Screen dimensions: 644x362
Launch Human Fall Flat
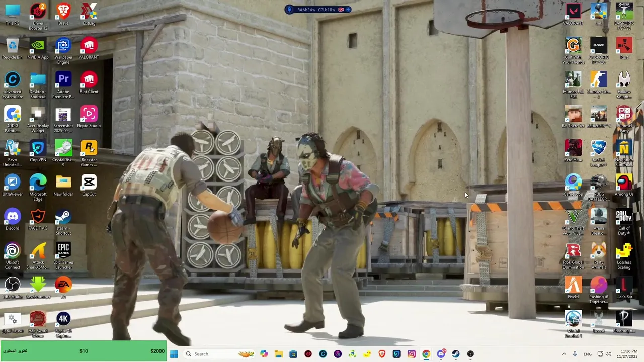(x=573, y=84)
